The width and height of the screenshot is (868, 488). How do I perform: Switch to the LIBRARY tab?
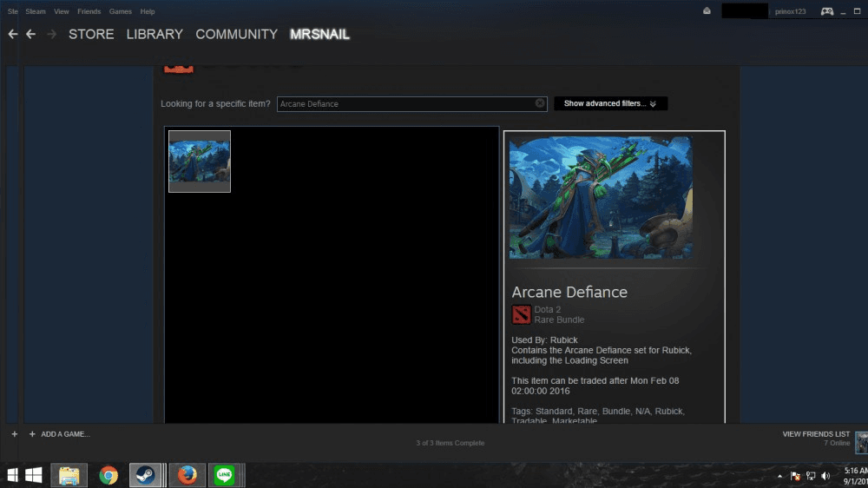click(155, 35)
